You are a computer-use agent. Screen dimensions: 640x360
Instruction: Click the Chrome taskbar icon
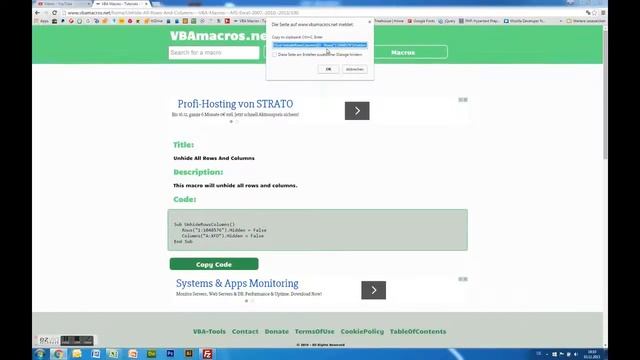[58, 354]
